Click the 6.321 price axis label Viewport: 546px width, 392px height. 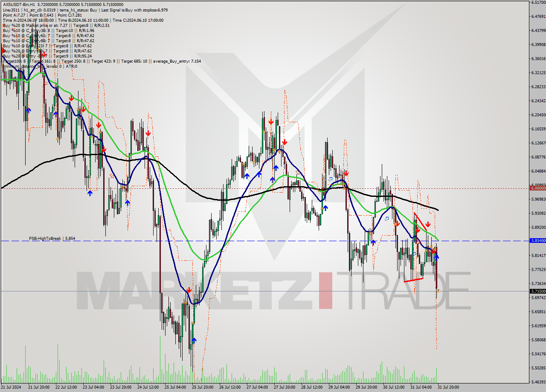[x=538, y=73]
